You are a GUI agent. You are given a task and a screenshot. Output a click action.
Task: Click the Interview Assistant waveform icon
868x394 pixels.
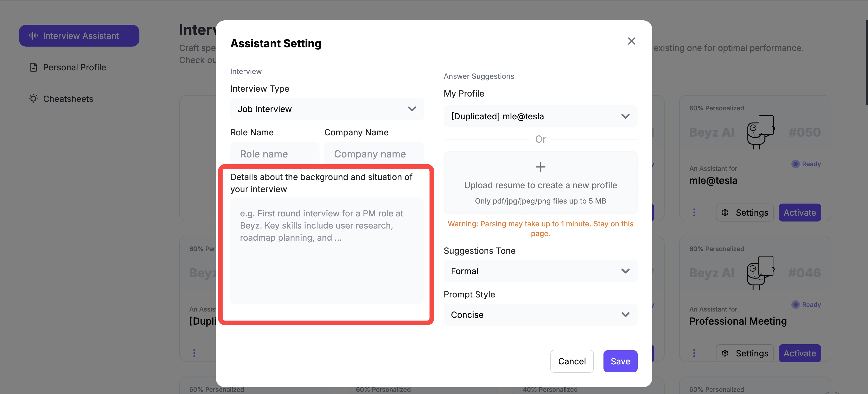pos(33,36)
